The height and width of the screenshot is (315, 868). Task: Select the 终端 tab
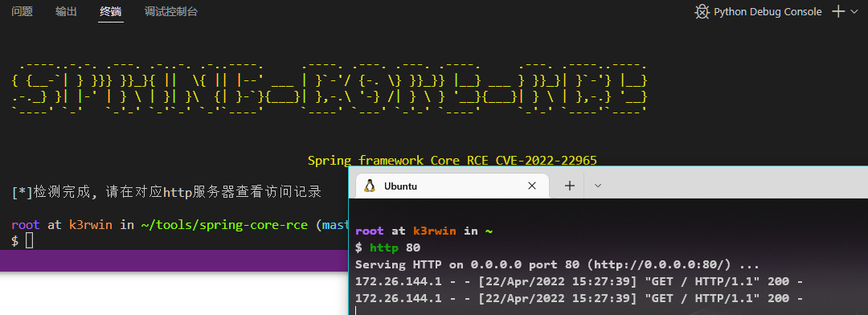pyautogui.click(x=111, y=11)
